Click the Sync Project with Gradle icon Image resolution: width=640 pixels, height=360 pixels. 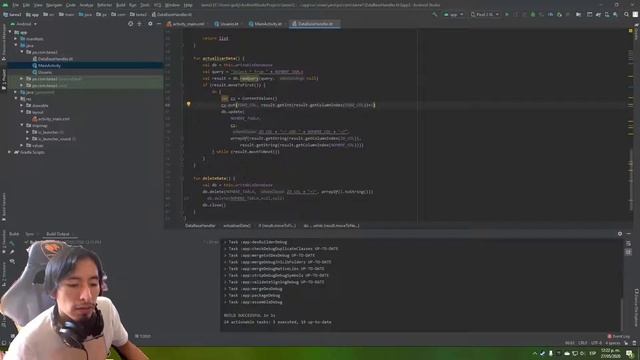[598, 14]
